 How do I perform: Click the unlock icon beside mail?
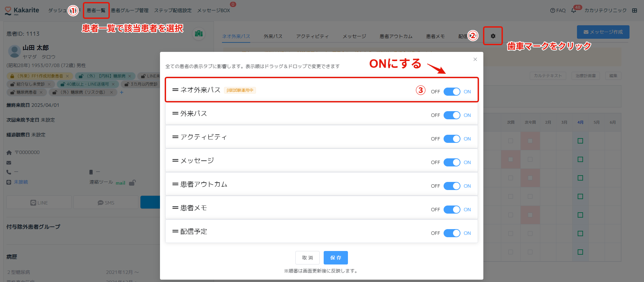[x=132, y=183]
